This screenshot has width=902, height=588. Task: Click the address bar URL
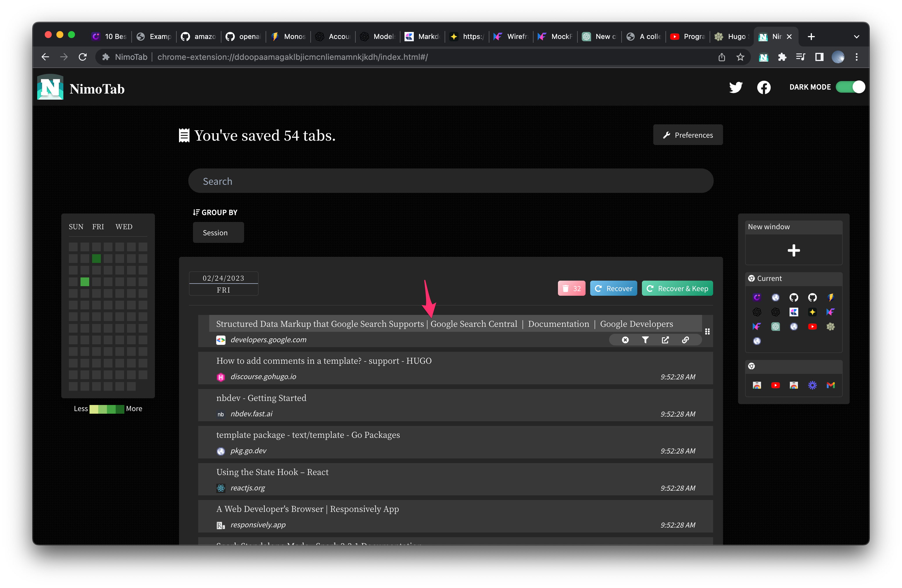293,57
